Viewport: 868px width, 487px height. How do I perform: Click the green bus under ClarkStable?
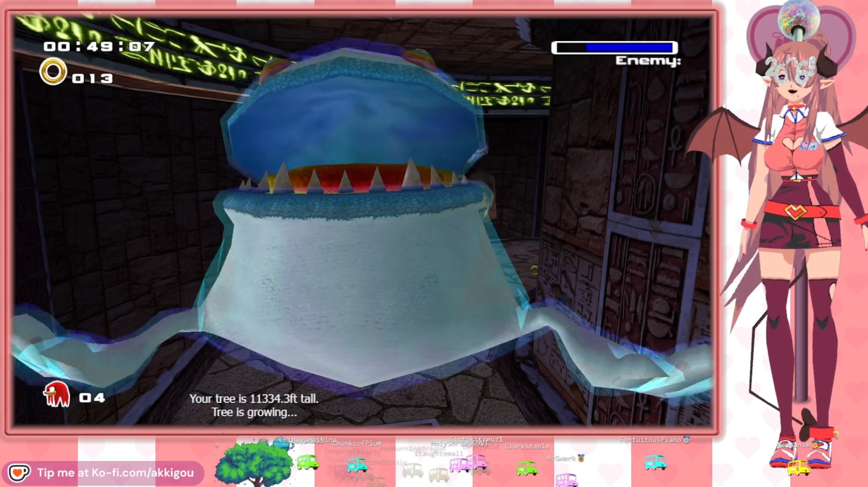tap(527, 468)
